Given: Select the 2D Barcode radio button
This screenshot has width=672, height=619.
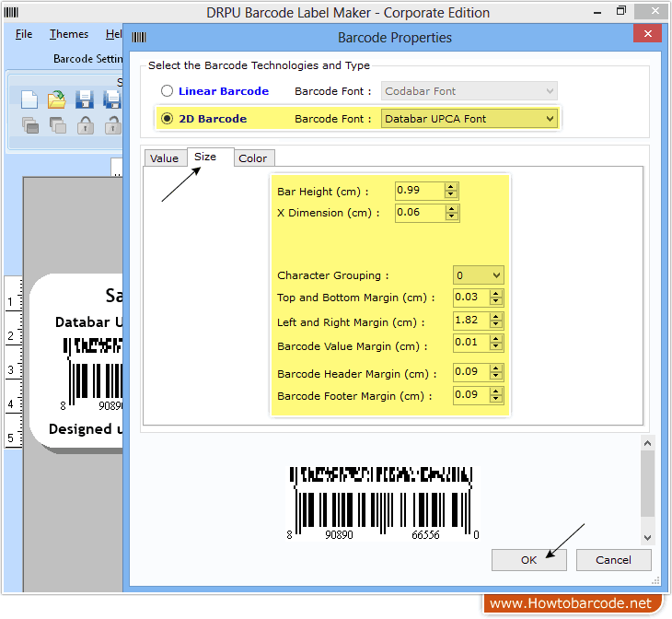Looking at the screenshot, I should (x=167, y=119).
